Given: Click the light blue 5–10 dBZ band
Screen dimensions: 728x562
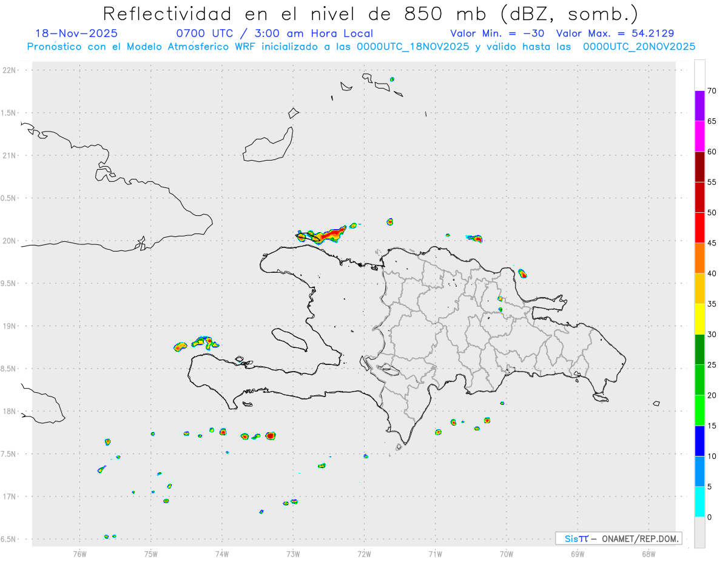Looking at the screenshot, I should (699, 472).
